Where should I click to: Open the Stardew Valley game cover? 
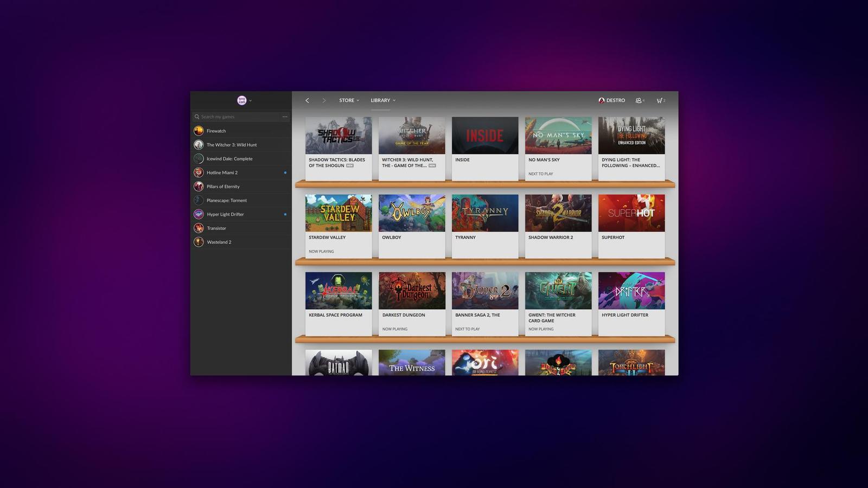pos(339,213)
